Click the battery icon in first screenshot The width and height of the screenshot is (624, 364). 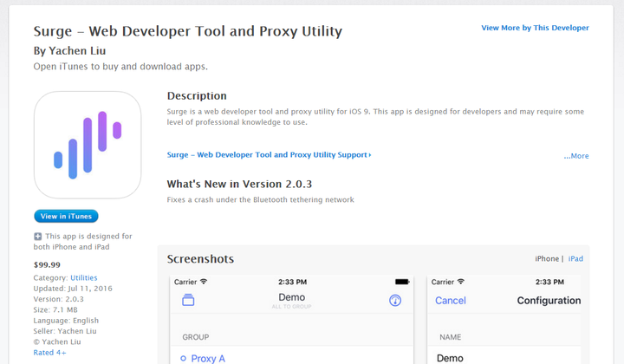401,282
